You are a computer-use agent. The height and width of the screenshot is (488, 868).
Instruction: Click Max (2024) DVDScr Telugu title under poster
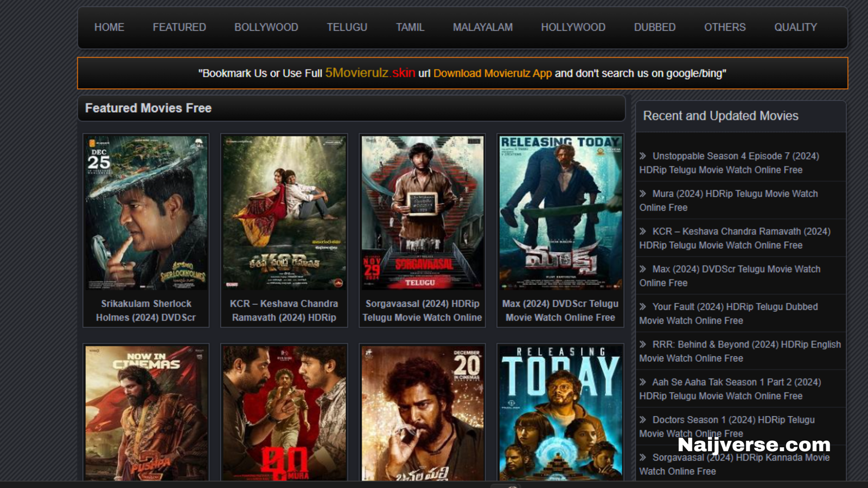point(560,311)
